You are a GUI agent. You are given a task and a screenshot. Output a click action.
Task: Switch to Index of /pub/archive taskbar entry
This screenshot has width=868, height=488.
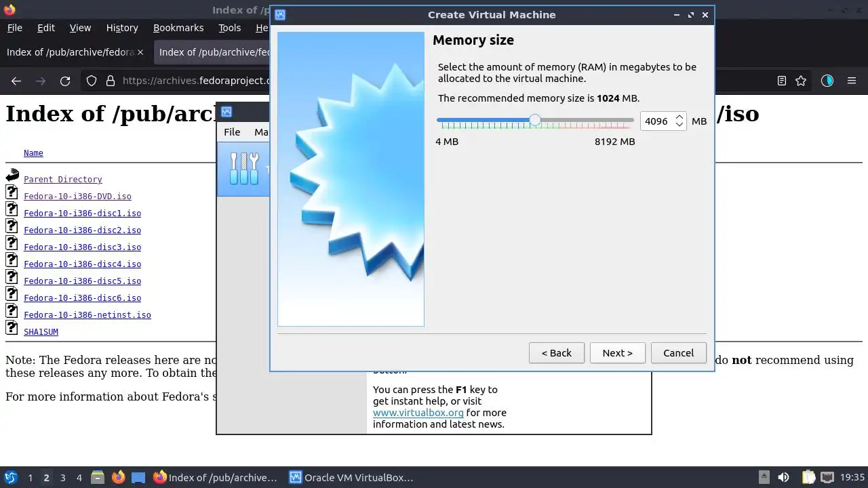pyautogui.click(x=215, y=477)
